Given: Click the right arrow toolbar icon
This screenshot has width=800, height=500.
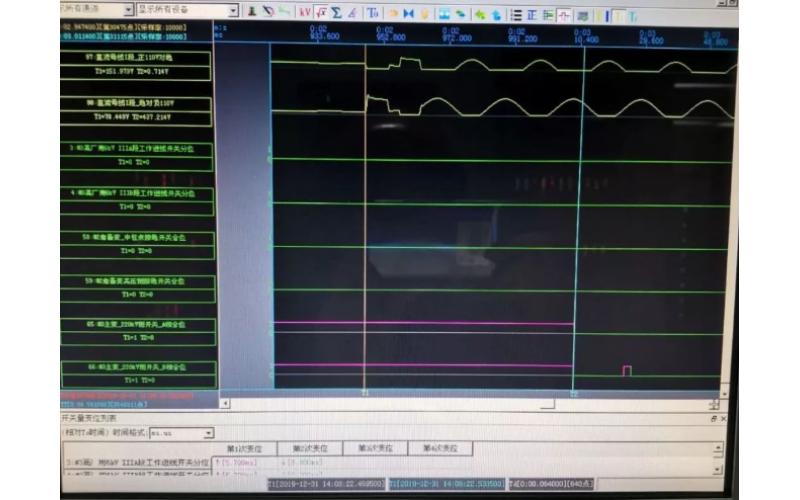Looking at the screenshot, I should pos(393,12).
